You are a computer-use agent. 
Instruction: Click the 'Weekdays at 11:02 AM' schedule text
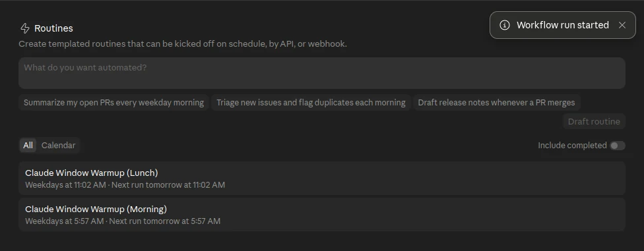pos(65,185)
